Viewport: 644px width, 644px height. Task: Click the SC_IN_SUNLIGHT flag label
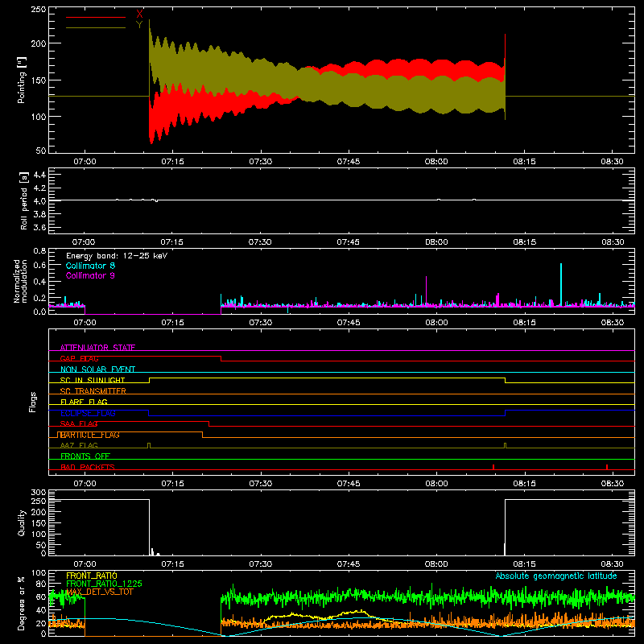pyautogui.click(x=93, y=380)
